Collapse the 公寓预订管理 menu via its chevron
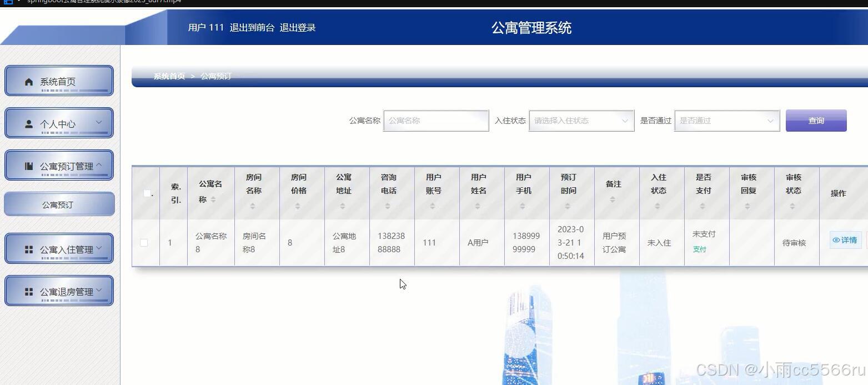This screenshot has width=868, height=385. click(x=99, y=164)
